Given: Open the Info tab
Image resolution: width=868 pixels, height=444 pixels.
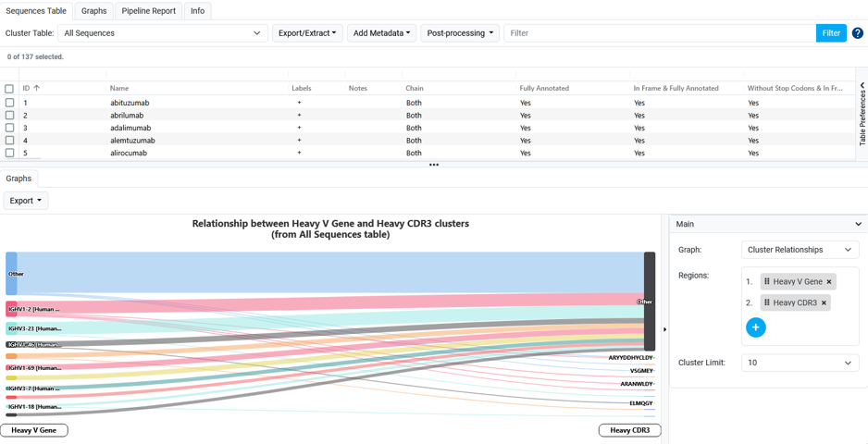Looking at the screenshot, I should point(198,10).
